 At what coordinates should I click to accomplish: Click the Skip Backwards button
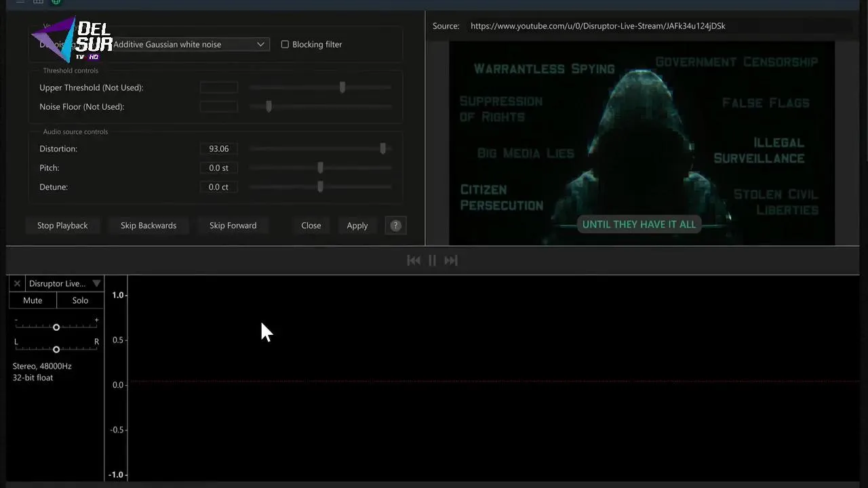(149, 226)
